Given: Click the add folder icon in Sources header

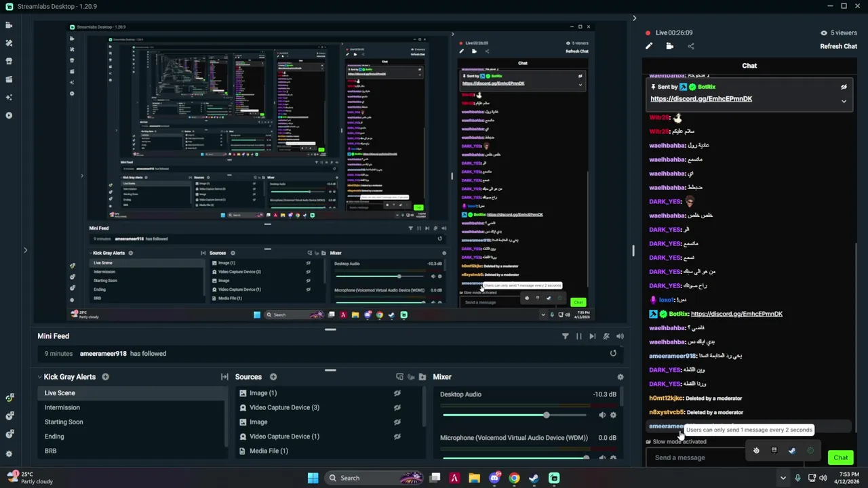Looking at the screenshot, I should (x=422, y=377).
